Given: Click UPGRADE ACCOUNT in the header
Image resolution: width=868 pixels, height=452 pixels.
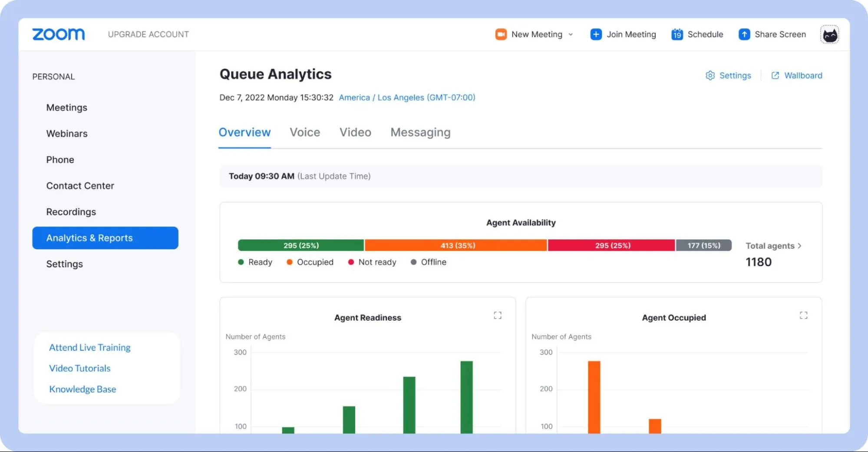Looking at the screenshot, I should point(148,34).
